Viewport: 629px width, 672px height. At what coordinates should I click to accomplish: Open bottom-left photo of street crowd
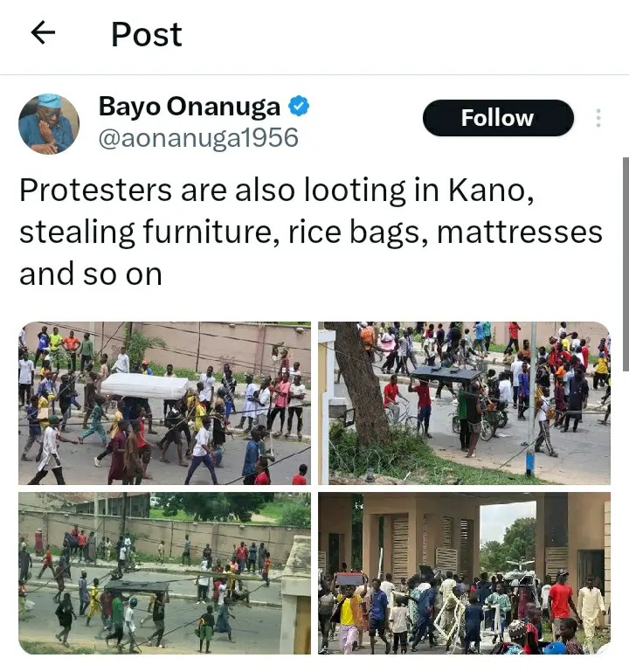point(164,573)
